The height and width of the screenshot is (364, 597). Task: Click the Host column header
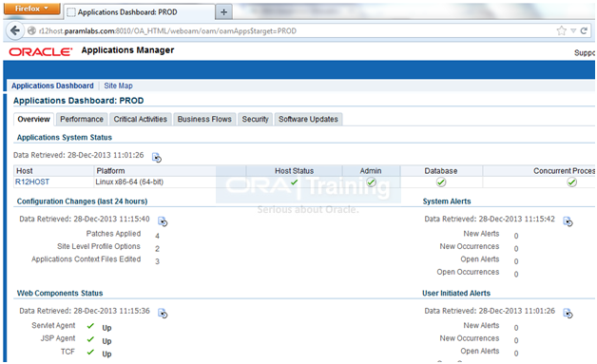tap(25, 171)
